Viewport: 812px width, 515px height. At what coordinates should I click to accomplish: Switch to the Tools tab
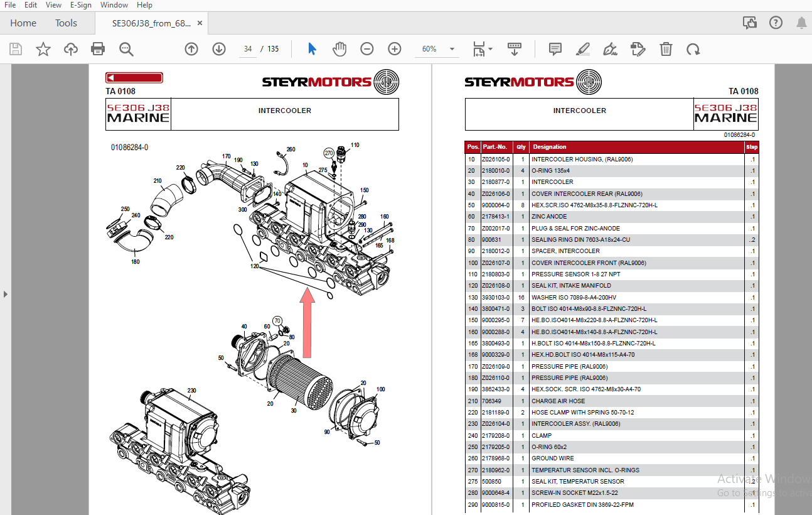[66, 23]
